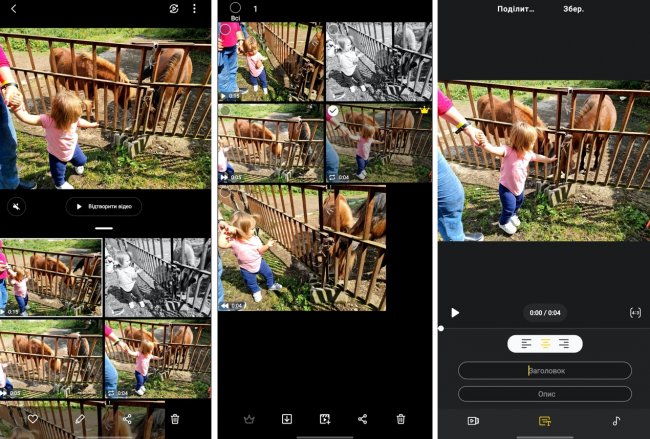650x439 pixels.
Task: Toggle the 'Всі' select-all circle
Action: tap(235, 8)
